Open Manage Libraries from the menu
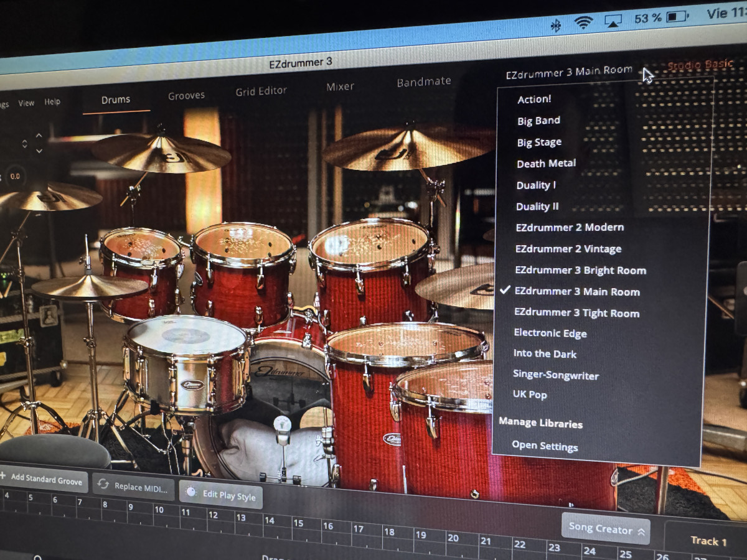747x560 pixels. pos(540,423)
